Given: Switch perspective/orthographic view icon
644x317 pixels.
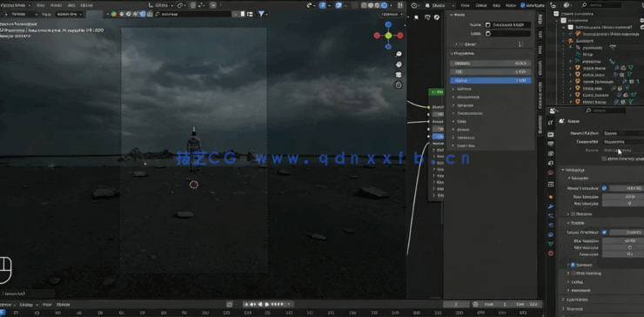Looking at the screenshot, I should click(399, 85).
